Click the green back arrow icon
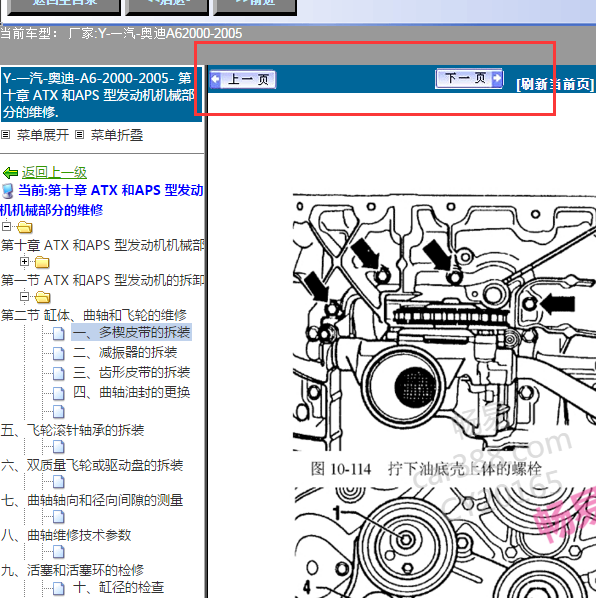 click(10, 173)
